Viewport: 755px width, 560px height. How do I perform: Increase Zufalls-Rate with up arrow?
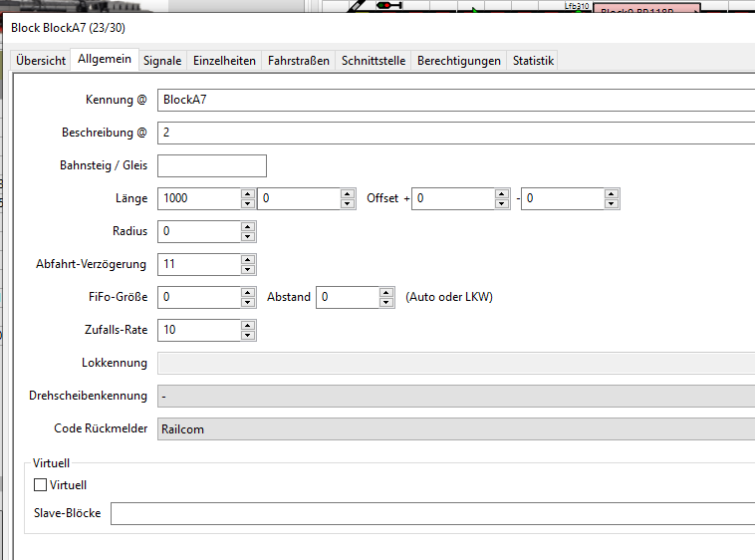248,325
